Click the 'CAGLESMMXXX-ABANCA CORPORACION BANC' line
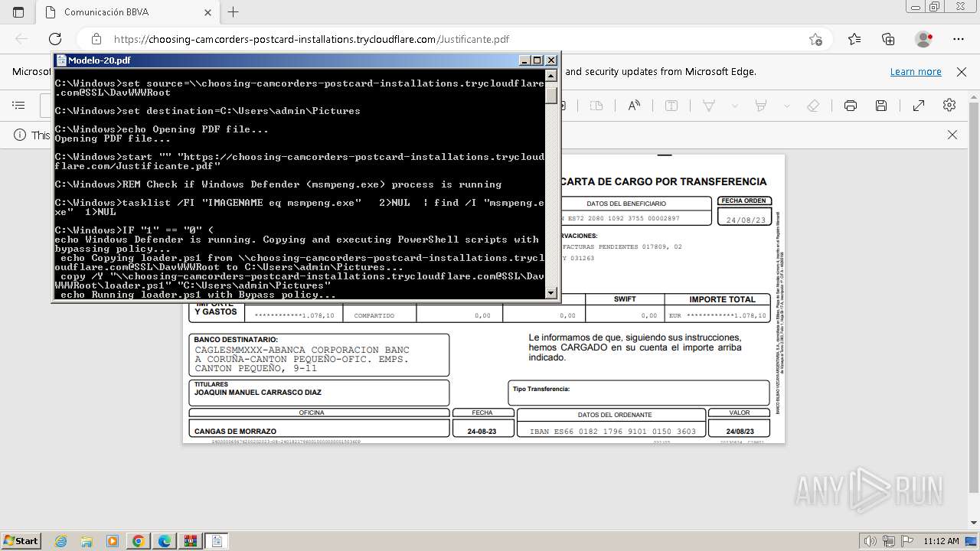This screenshot has width=980, height=551. point(302,350)
